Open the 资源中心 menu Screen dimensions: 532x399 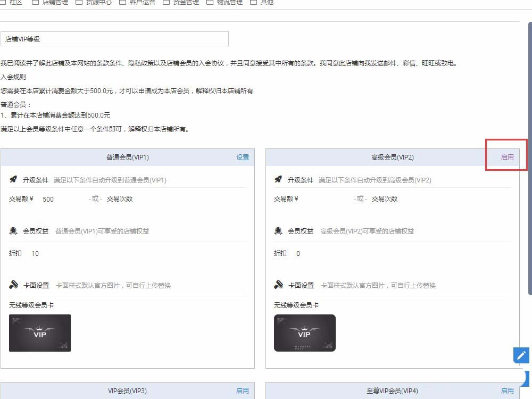tap(98, 3)
